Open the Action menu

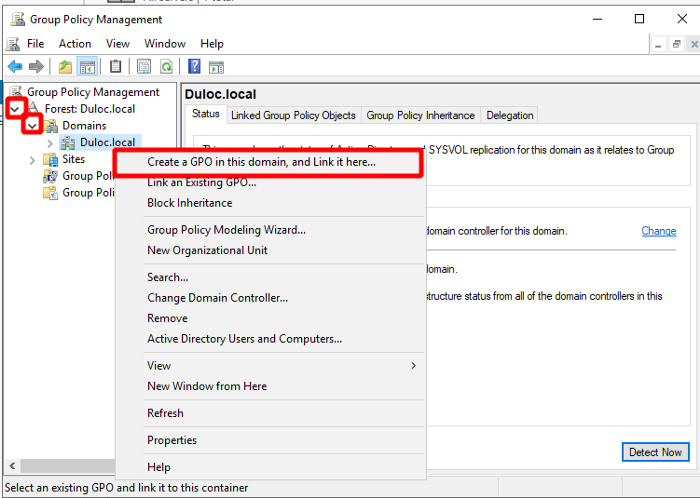[x=75, y=44]
